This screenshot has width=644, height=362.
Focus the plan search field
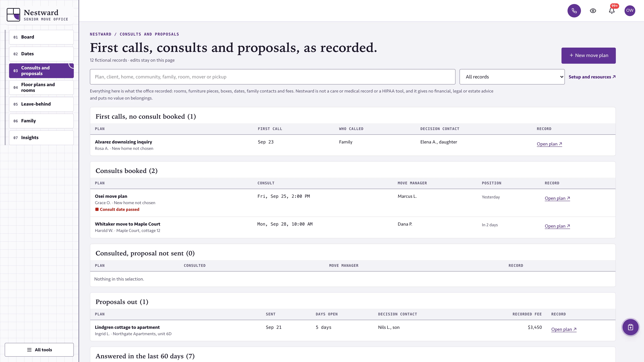click(x=273, y=77)
